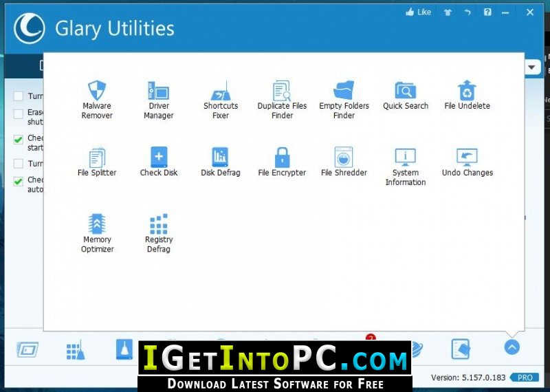This screenshot has height=392, width=550.
Task: Open the File Splitter tool
Action: click(97, 162)
